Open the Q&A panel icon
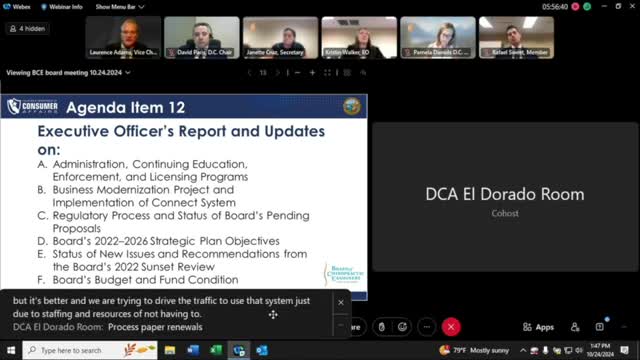Screen dimensions: 640x360 coord(600,327)
